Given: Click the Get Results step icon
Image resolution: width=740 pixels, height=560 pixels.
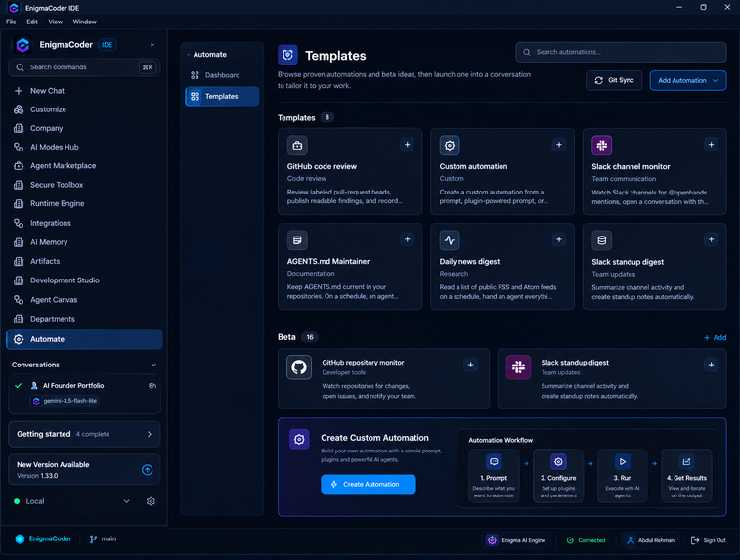Looking at the screenshot, I should [x=686, y=462].
